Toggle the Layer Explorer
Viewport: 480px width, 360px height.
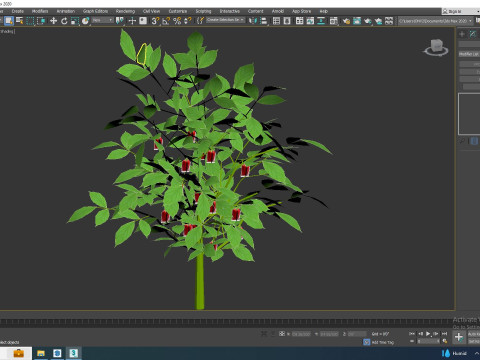tap(287, 21)
